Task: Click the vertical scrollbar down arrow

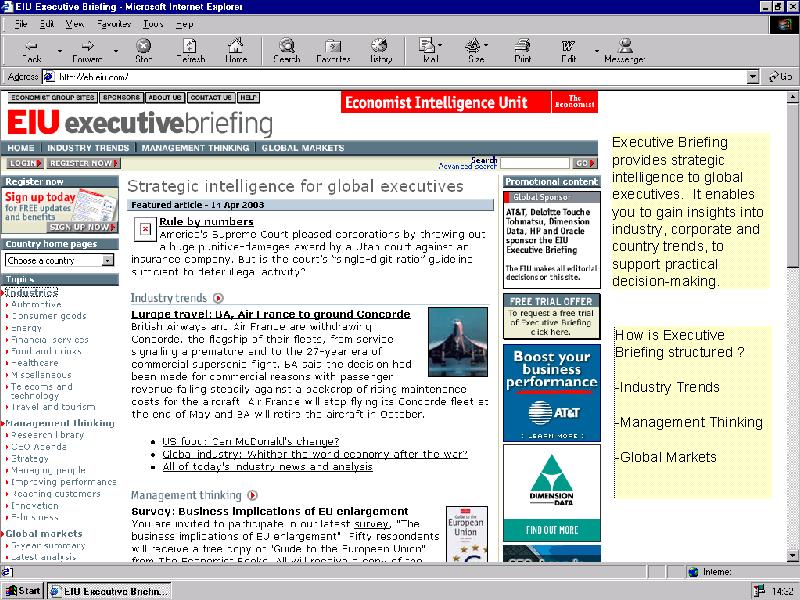Action: click(792, 556)
